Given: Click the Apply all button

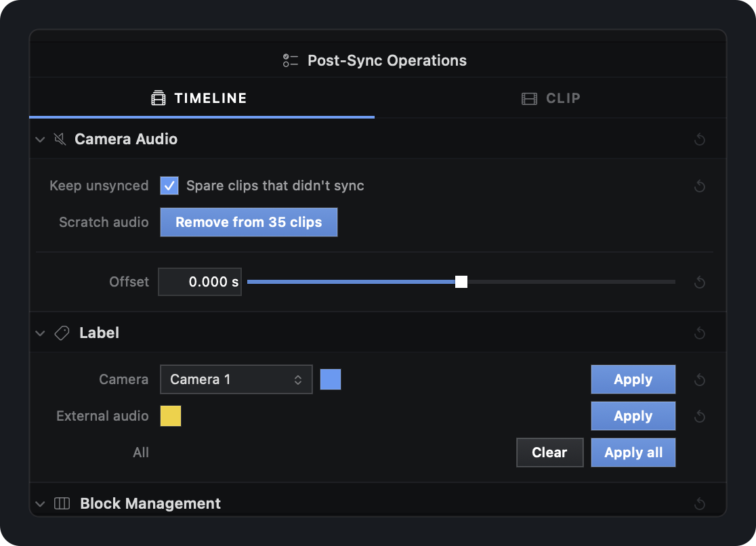Looking at the screenshot, I should tap(633, 453).
